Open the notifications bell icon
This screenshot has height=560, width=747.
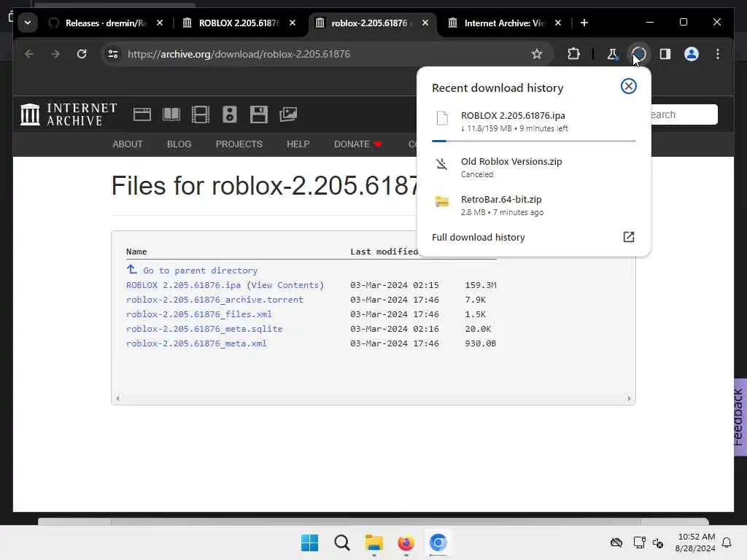727,542
